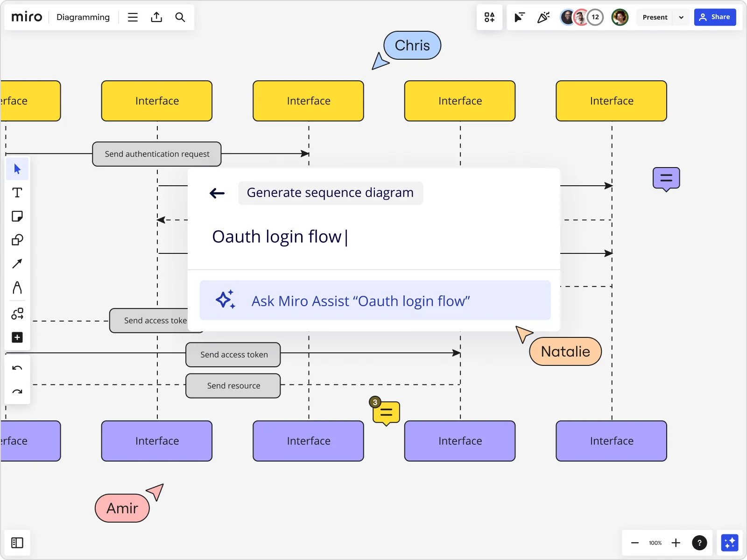Open the search on the board
The image size is (747, 560).
point(180,17)
